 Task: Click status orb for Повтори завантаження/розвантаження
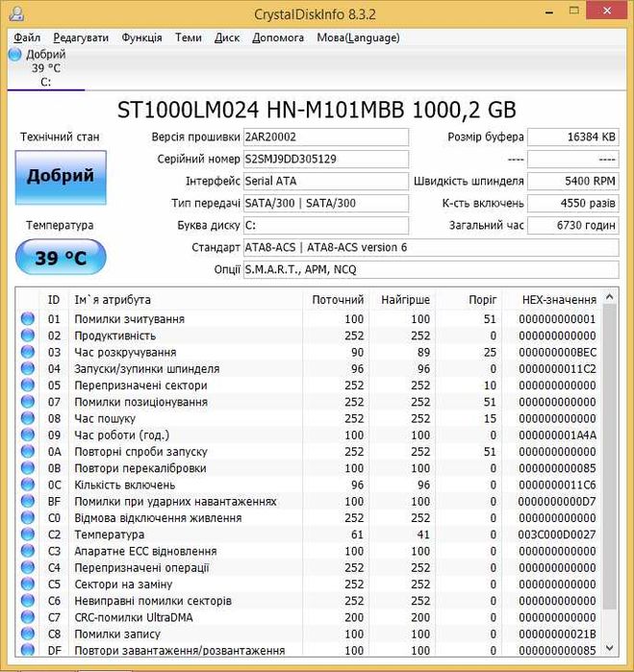pos(28,650)
